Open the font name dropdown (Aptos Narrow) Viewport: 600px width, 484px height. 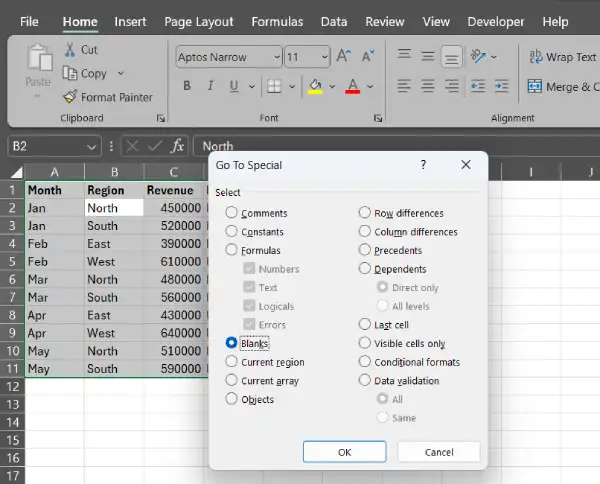(277, 57)
